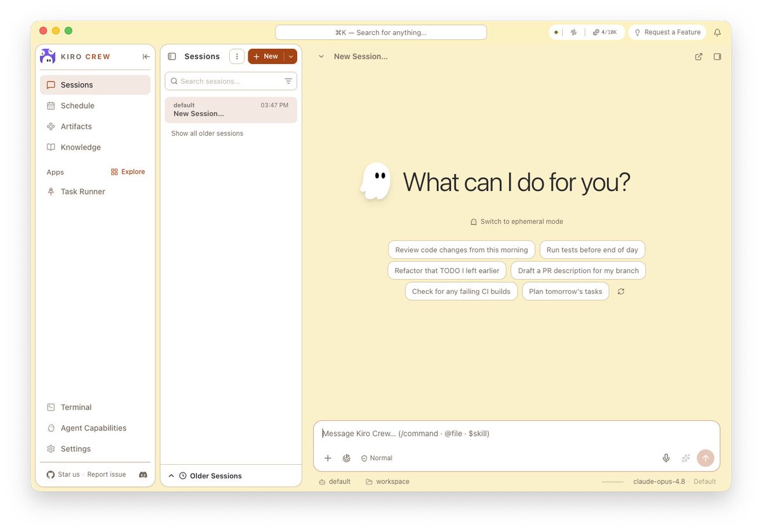Viewport: 762px width, 532px height.
Task: Click the circular gauge icon beside plus
Action: 347,458
